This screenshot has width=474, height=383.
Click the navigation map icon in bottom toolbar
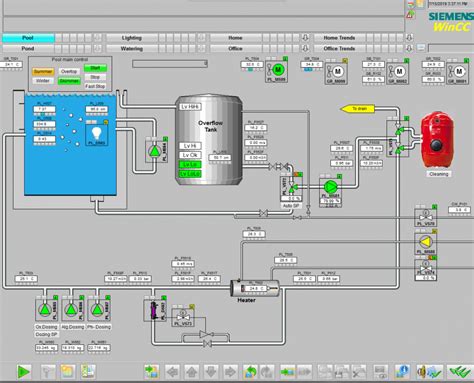(88, 371)
